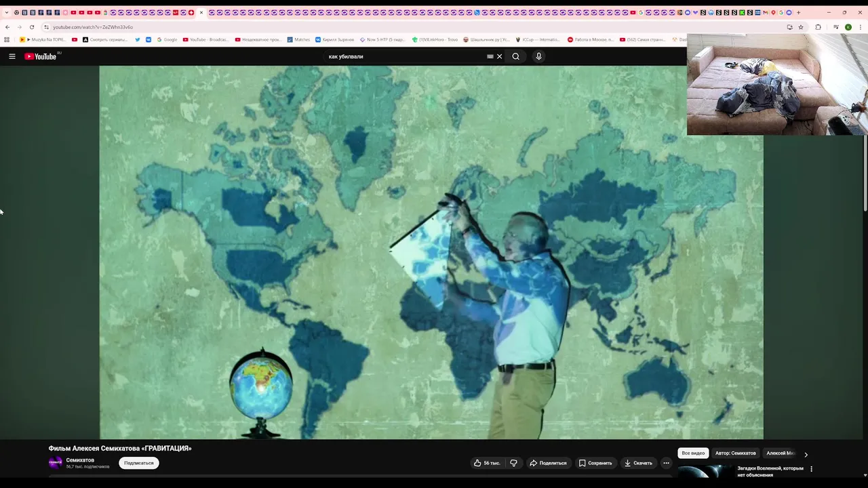This screenshot has height=488, width=868.
Task: Select the 'Автор: Семихатов' filter chip
Action: (x=735, y=453)
